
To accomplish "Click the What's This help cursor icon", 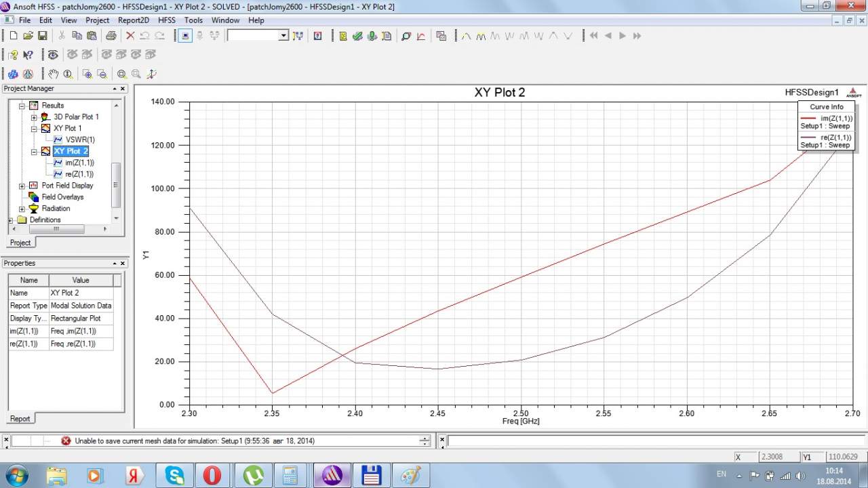I will click(x=28, y=55).
